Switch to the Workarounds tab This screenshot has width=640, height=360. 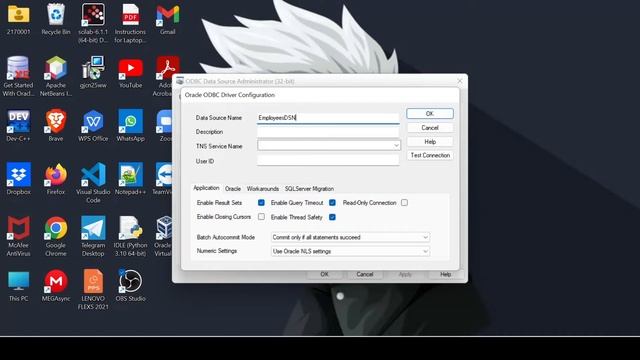(x=262, y=189)
